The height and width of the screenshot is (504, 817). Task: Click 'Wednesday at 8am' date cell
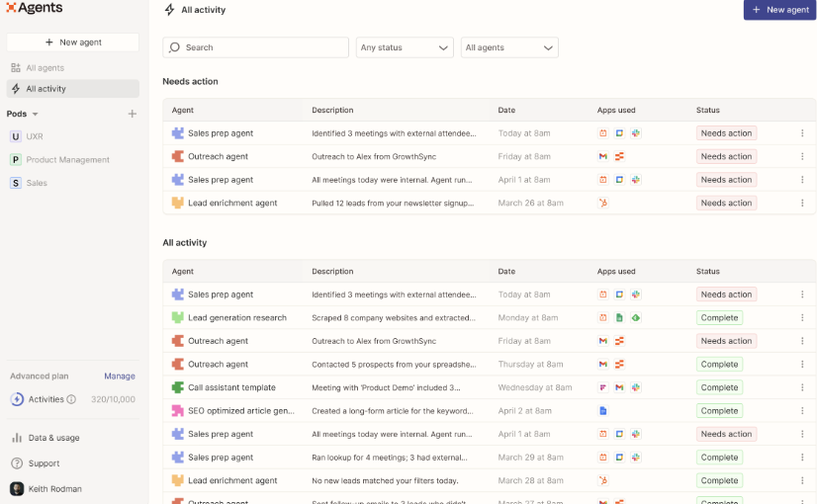click(534, 387)
